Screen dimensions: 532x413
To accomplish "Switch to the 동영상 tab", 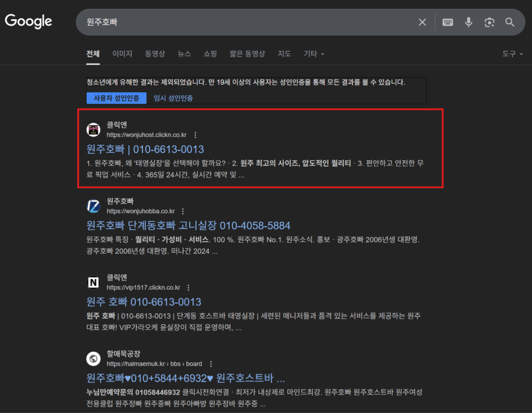I will (155, 54).
